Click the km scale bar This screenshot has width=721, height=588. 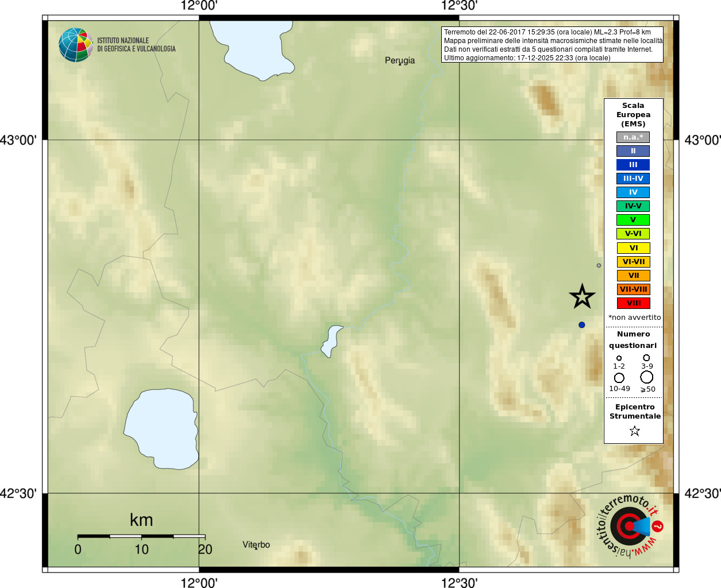tap(141, 536)
